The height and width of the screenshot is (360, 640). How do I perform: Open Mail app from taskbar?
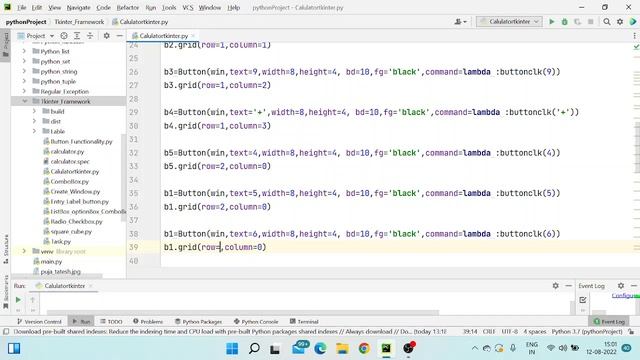[x=299, y=348]
